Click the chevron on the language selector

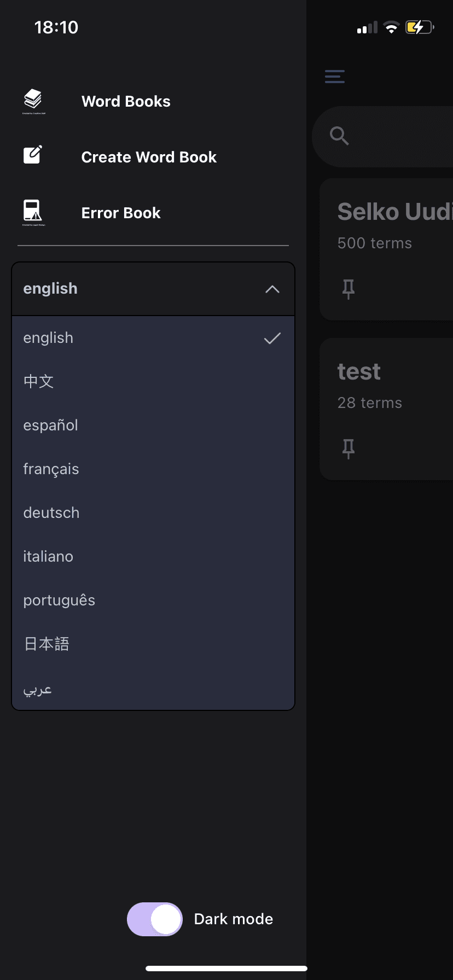[x=272, y=289]
